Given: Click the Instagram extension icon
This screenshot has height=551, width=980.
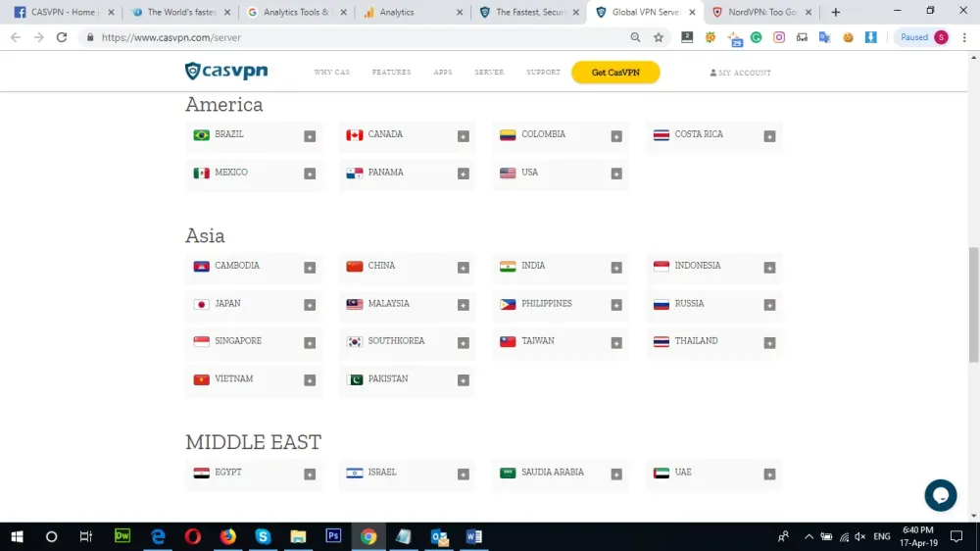Looking at the screenshot, I should 779,37.
